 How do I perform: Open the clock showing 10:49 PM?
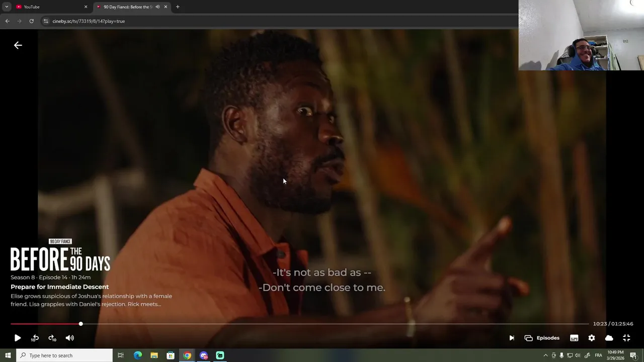pos(615,355)
